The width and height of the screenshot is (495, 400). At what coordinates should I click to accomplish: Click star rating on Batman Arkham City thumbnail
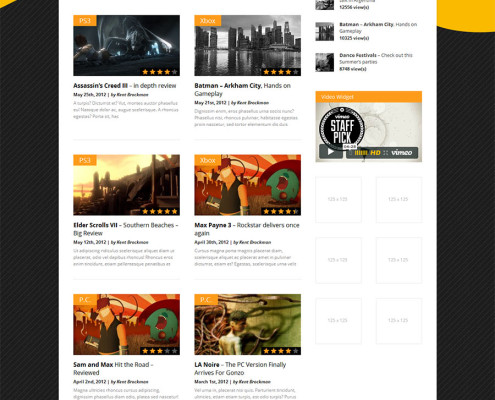click(281, 72)
